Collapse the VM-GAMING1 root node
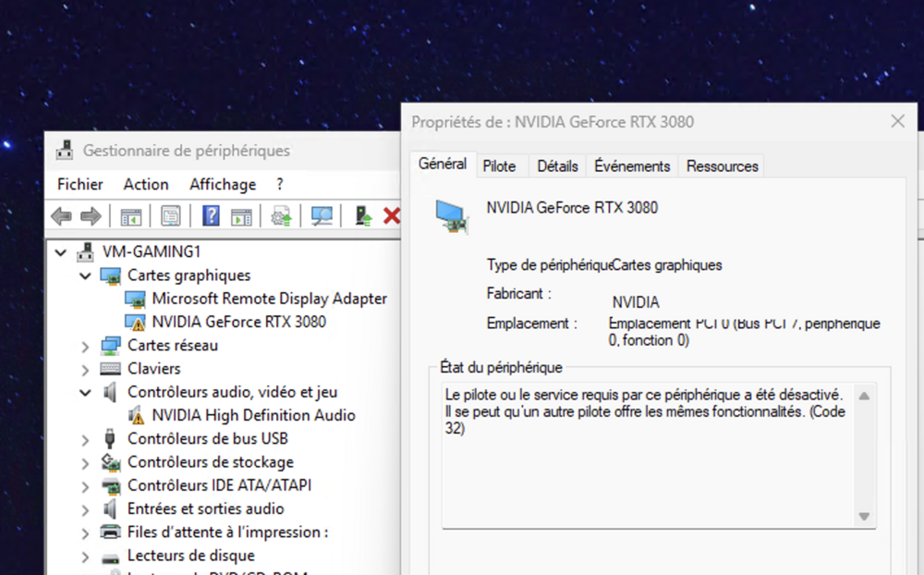The width and height of the screenshot is (924, 575). point(61,253)
